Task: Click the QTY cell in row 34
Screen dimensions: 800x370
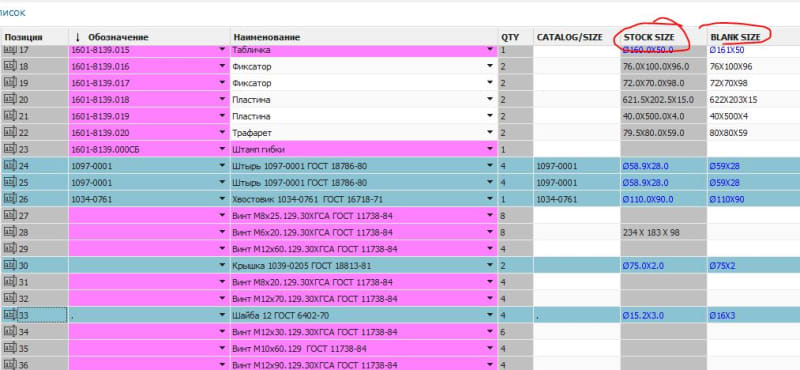Action: coord(515,332)
